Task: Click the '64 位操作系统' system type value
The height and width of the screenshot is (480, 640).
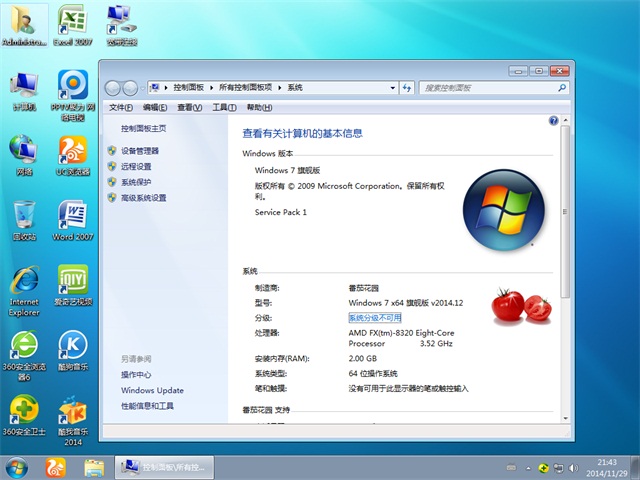Action: (x=373, y=373)
